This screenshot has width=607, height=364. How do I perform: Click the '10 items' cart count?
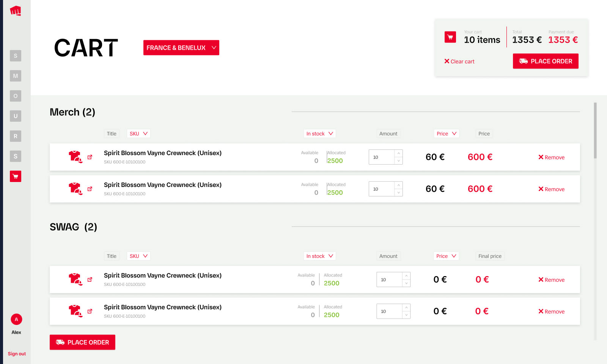[x=482, y=40]
